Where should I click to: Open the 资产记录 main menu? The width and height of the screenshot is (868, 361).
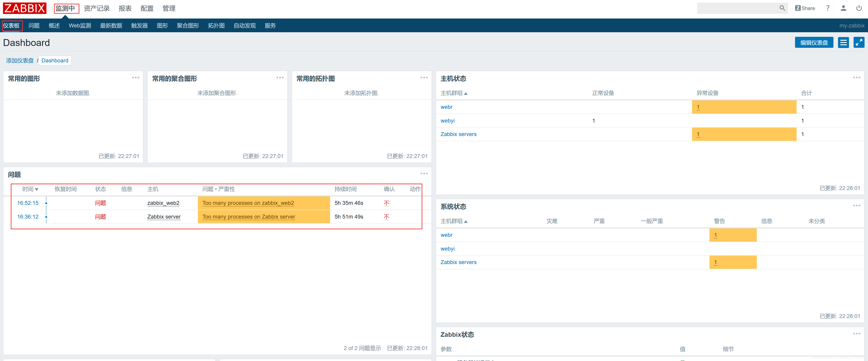click(x=97, y=8)
